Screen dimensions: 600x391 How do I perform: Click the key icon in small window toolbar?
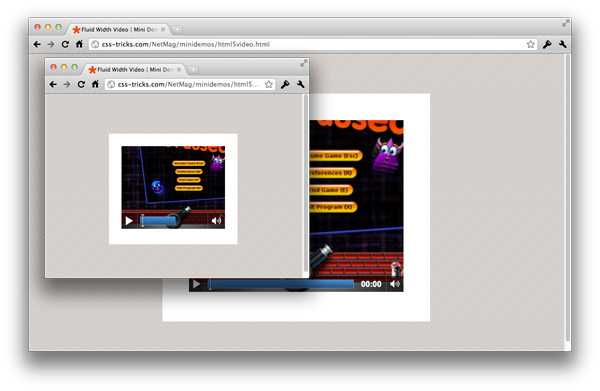pyautogui.click(x=285, y=84)
